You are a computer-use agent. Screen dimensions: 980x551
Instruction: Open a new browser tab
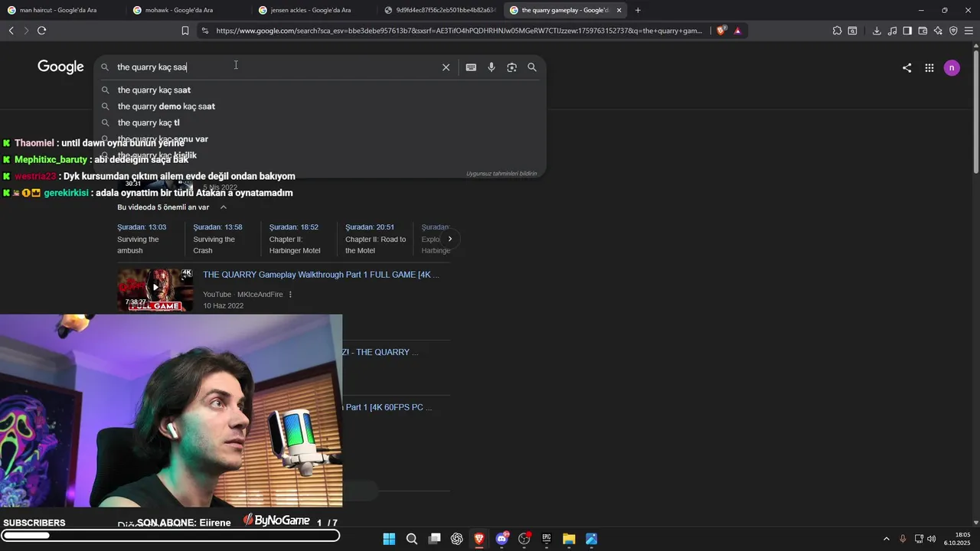(638, 10)
